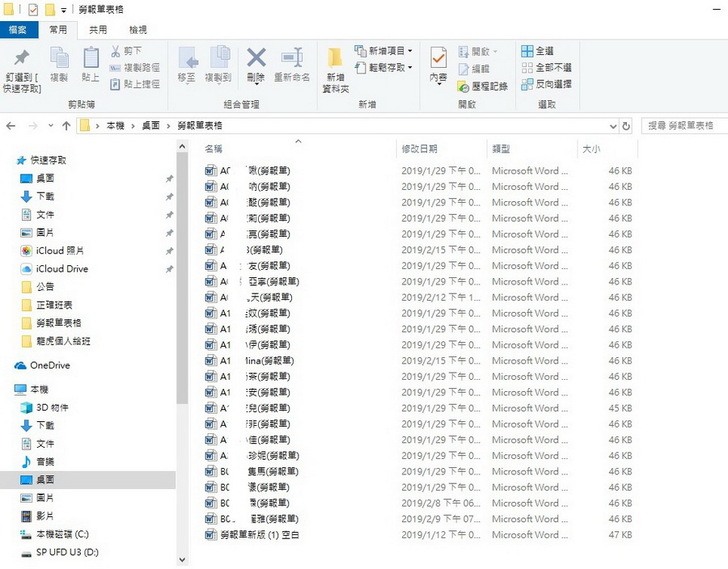Viewport: 728px width, 569px height.
Task: Refresh the folder view
Action: [x=626, y=126]
